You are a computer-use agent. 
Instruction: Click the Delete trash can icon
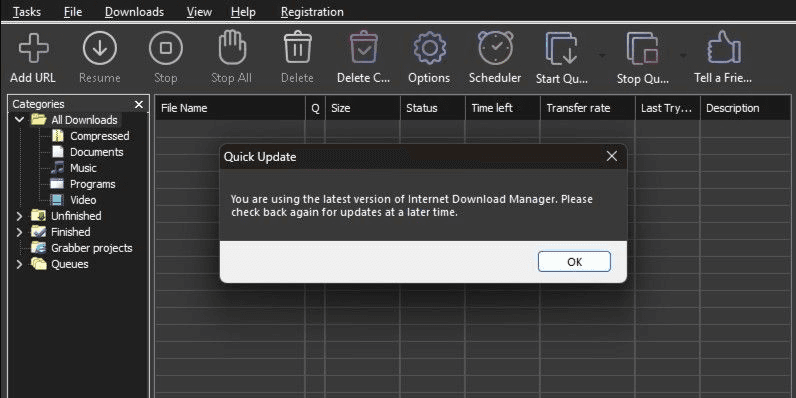tap(298, 48)
